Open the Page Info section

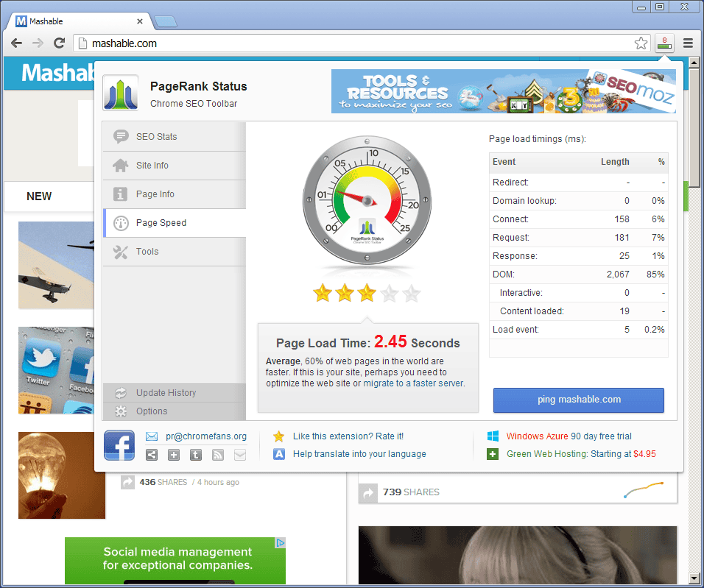175,194
